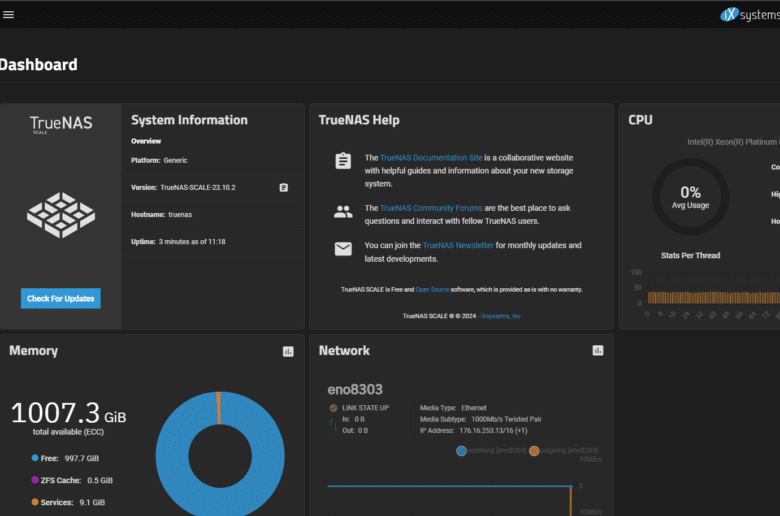Click the 1007.3 GiB total memory value
780x516 pixels.
point(69,413)
